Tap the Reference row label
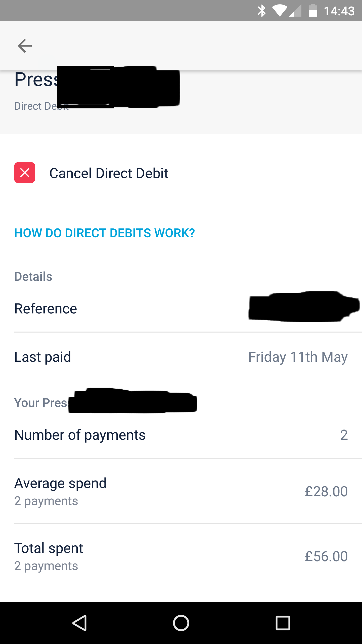The width and height of the screenshot is (362, 644). (x=46, y=308)
